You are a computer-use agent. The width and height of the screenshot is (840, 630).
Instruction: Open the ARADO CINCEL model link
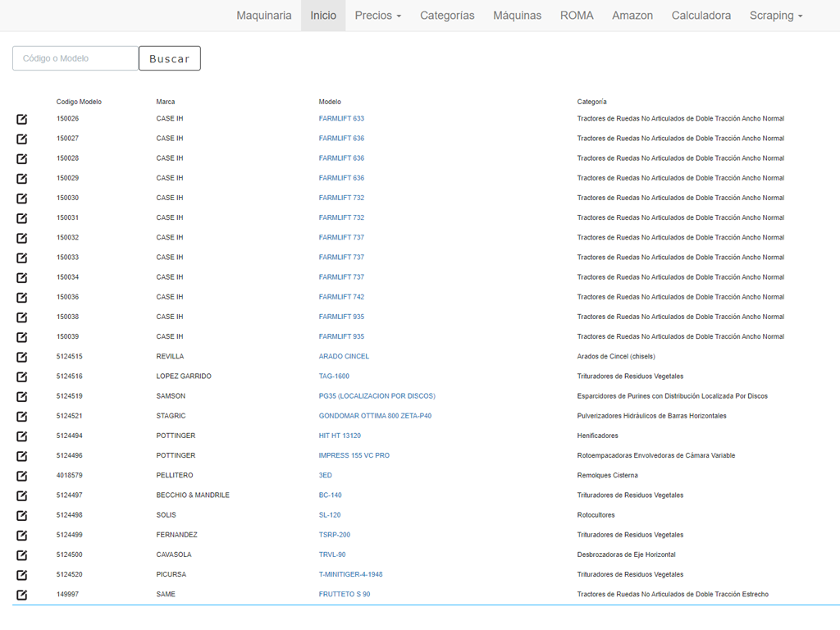[344, 356]
